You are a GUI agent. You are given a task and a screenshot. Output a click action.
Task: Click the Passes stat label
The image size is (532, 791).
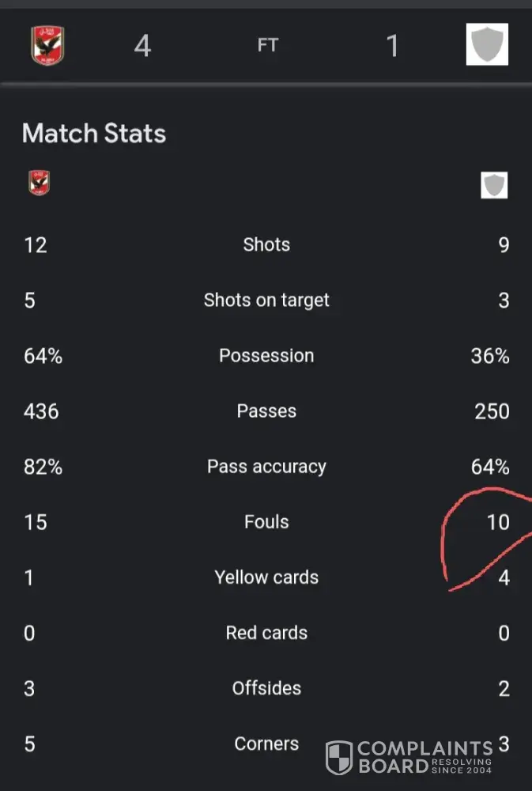pyautogui.click(x=266, y=411)
